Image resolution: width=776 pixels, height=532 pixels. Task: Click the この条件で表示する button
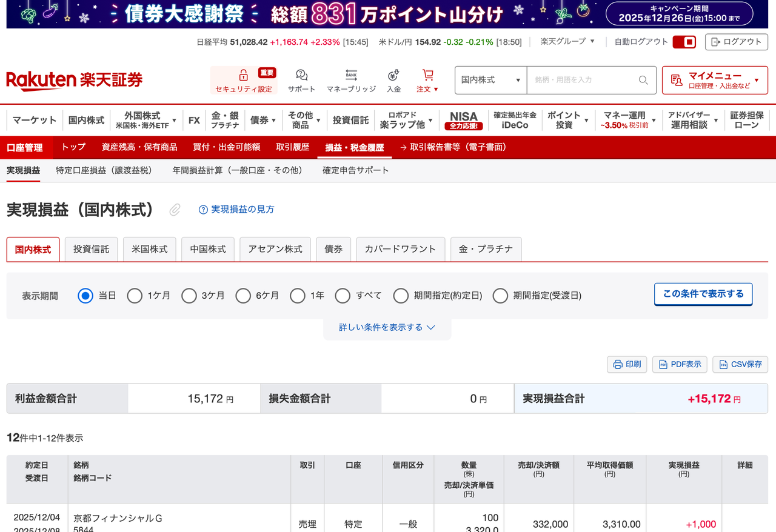coord(703,294)
